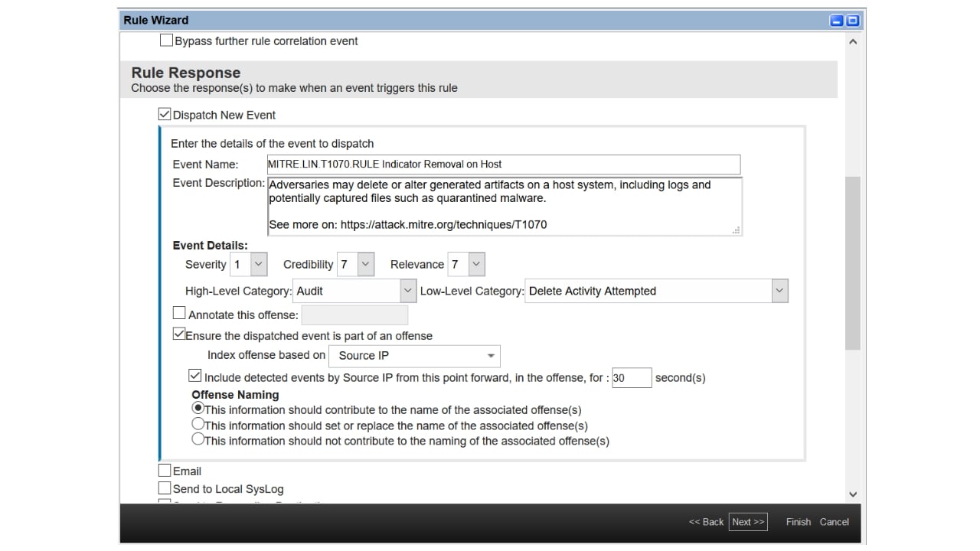Open the Relevance dropdown
The image size is (980, 551).
tap(476, 263)
